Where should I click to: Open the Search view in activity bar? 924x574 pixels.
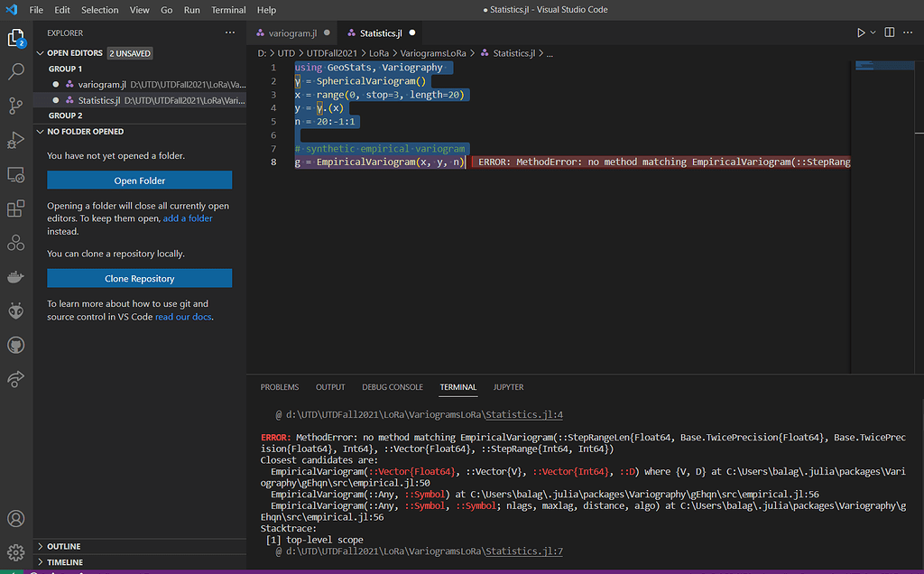pos(15,72)
